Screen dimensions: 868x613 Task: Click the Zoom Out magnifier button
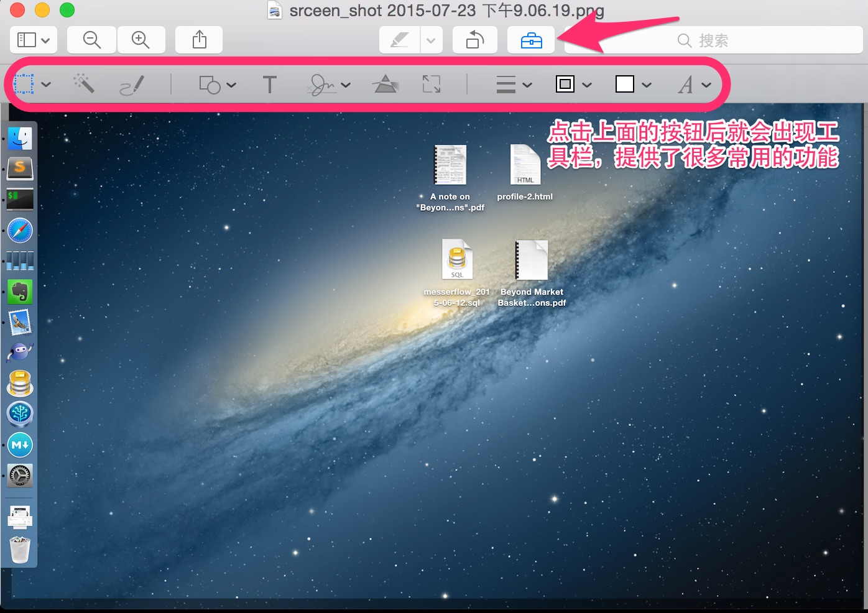pos(91,40)
